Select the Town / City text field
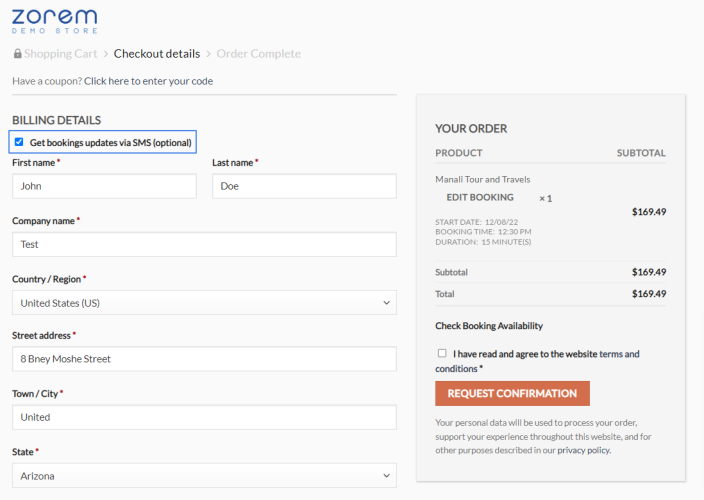Screen dimensions: 704x500 204,417
